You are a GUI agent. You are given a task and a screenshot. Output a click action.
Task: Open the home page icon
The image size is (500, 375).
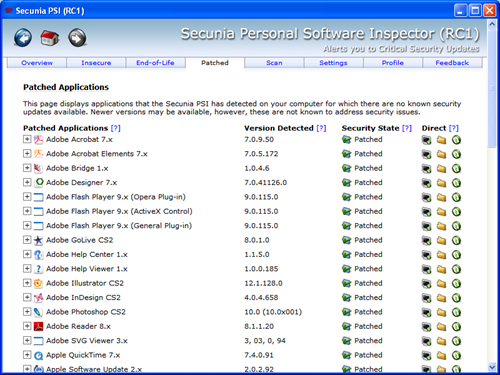50,38
